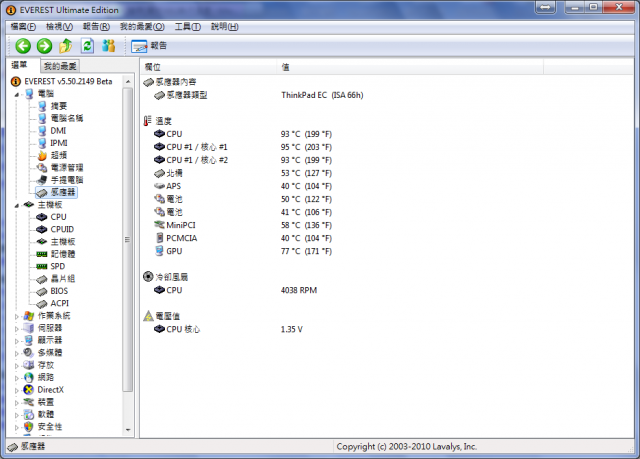Open the 檢視(V) menu
This screenshot has width=640, height=459.
[x=59, y=27]
